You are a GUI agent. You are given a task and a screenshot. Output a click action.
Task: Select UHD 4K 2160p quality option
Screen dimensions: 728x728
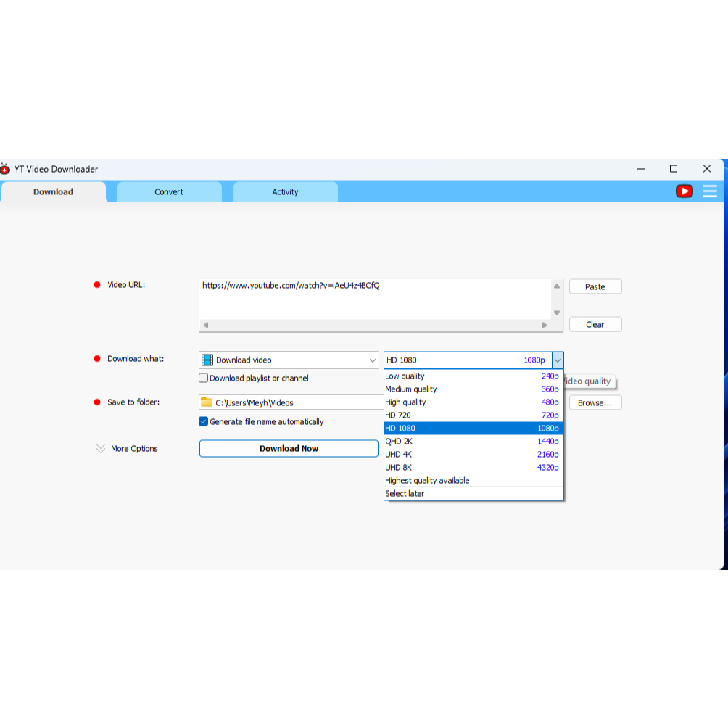pos(473,455)
